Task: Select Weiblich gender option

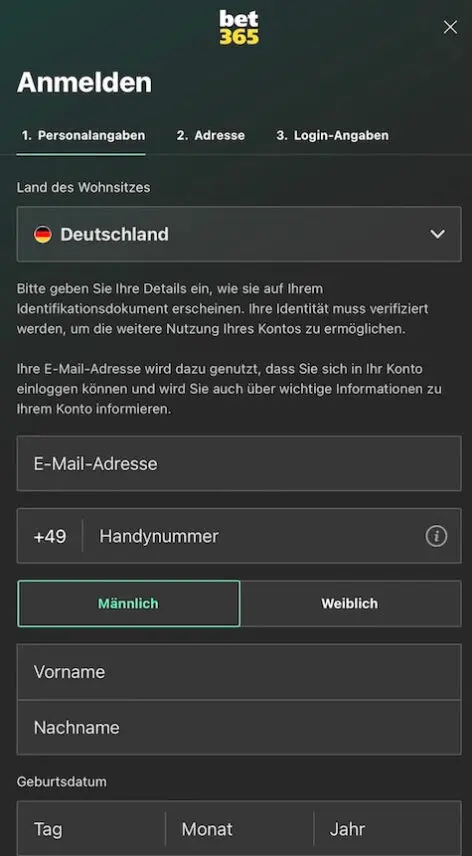Action: [x=350, y=603]
